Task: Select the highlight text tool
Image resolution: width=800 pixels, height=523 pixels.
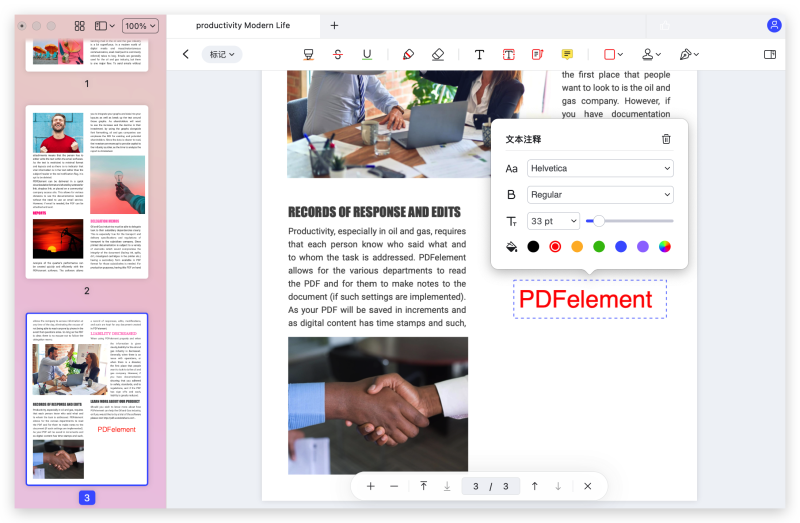Action: click(x=309, y=54)
